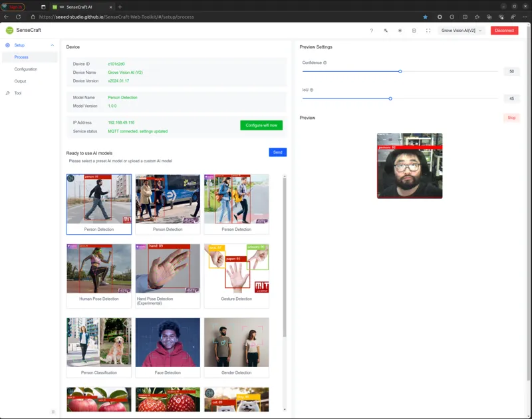Click the IoU info icon

click(x=311, y=90)
